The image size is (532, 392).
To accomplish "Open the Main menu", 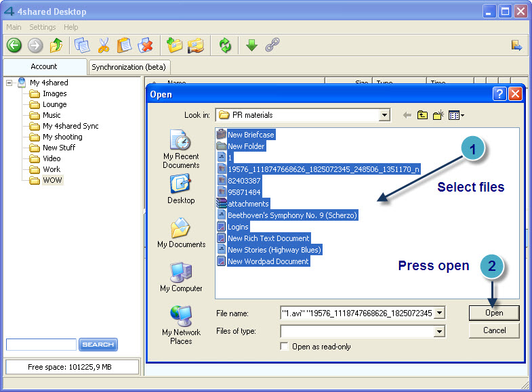I will coord(14,27).
